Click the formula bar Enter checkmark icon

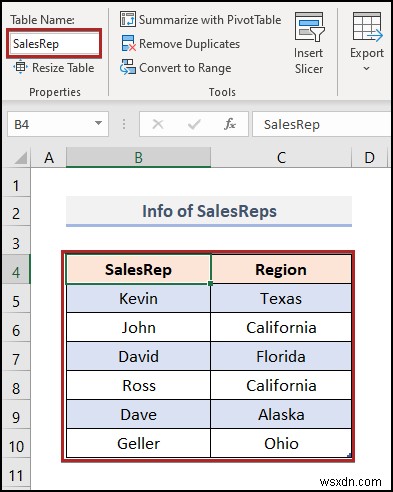click(x=194, y=124)
